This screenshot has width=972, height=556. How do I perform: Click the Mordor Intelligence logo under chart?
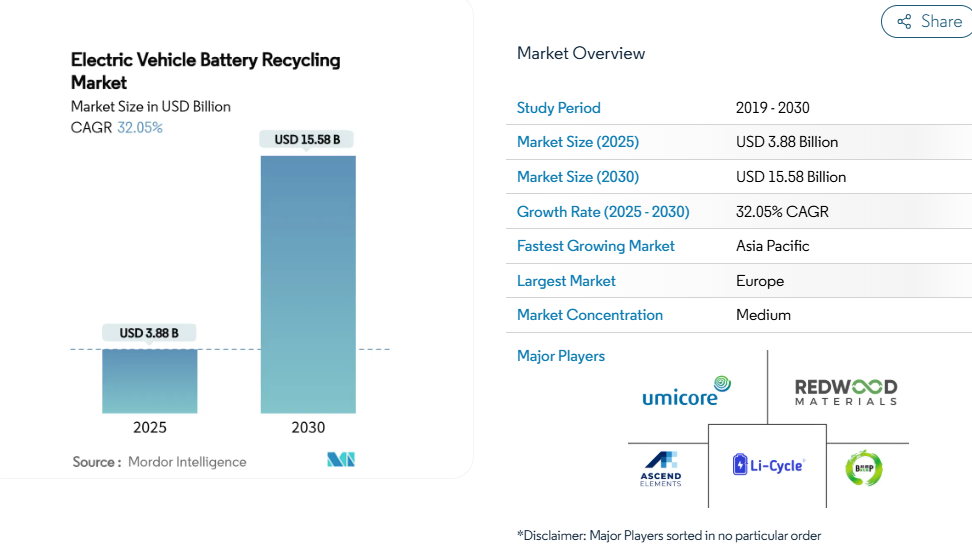click(341, 460)
